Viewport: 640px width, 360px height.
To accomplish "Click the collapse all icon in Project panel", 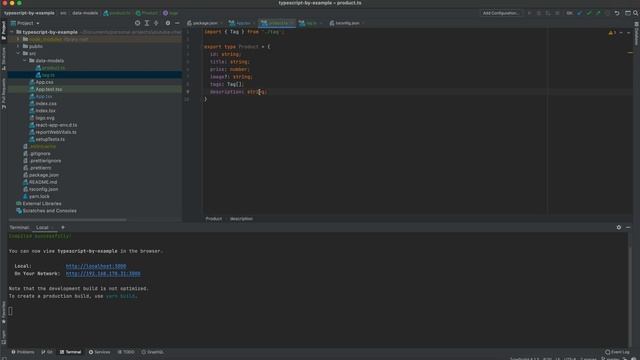I will pos(156,23).
